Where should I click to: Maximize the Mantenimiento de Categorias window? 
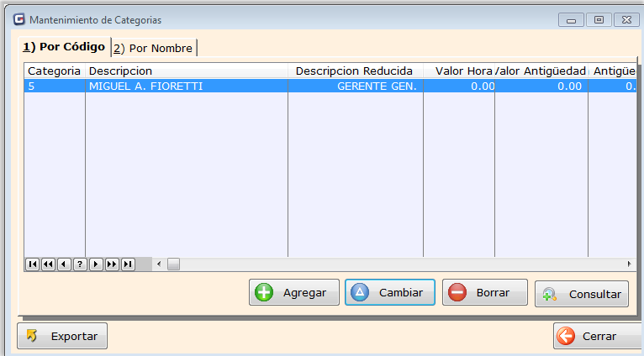599,19
